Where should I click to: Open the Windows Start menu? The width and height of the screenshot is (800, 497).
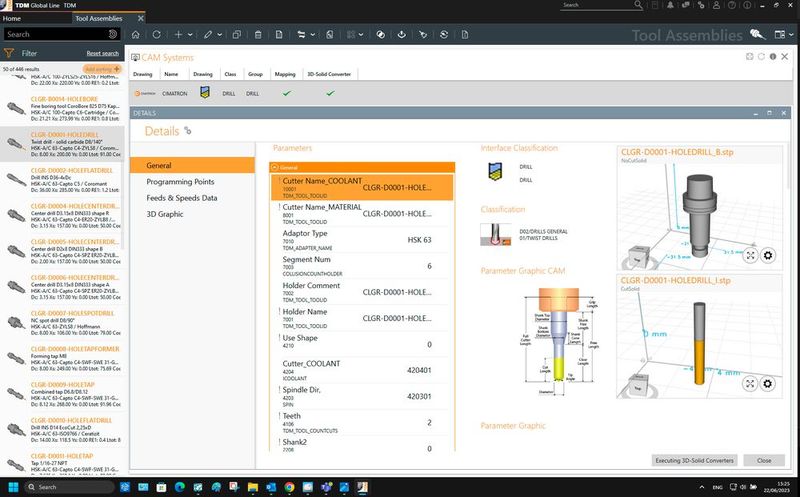tap(13, 487)
